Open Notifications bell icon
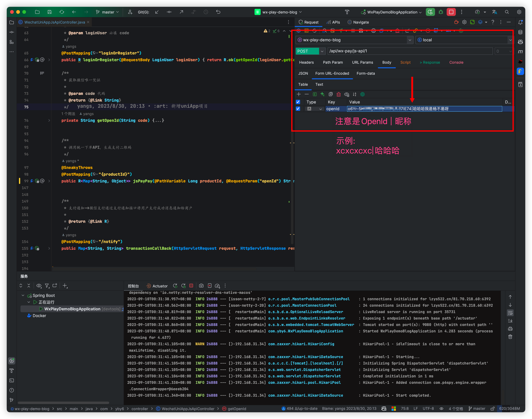Viewport: 532px width, 419px height. click(520, 22)
